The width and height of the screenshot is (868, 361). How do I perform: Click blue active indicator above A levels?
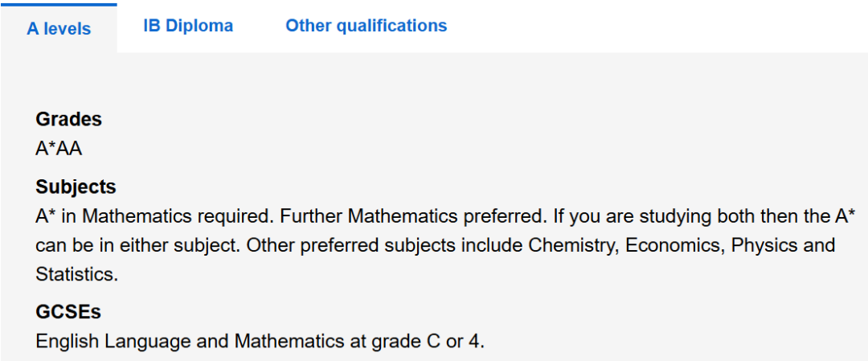[x=59, y=5]
